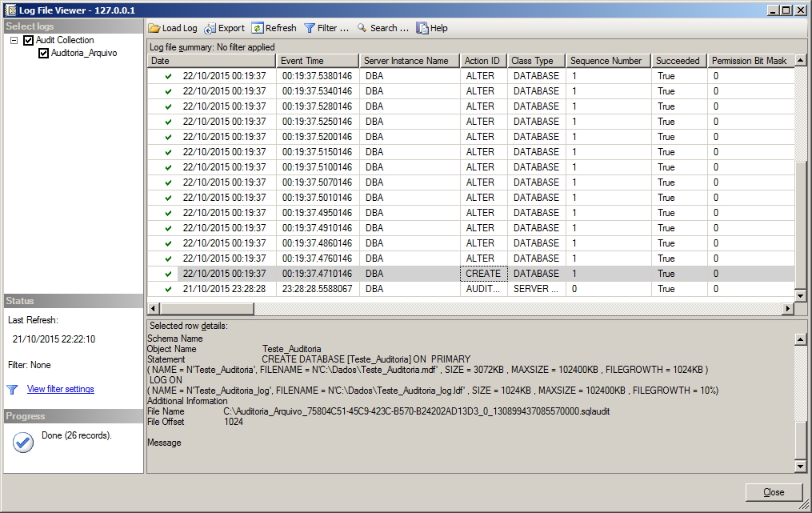The width and height of the screenshot is (812, 513).
Task: Click the .sqlaudit File Name value
Action: point(416,411)
